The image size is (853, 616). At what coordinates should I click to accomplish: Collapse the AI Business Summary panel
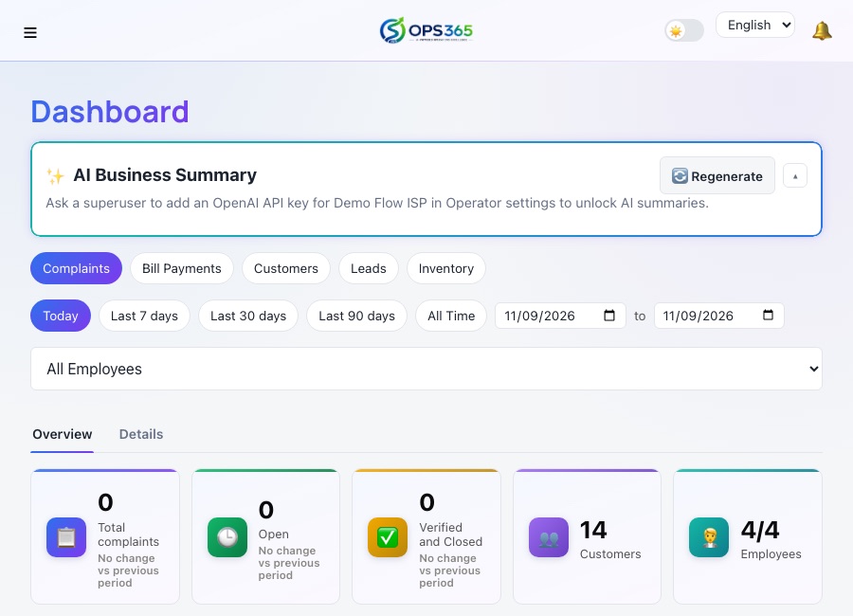point(795,175)
